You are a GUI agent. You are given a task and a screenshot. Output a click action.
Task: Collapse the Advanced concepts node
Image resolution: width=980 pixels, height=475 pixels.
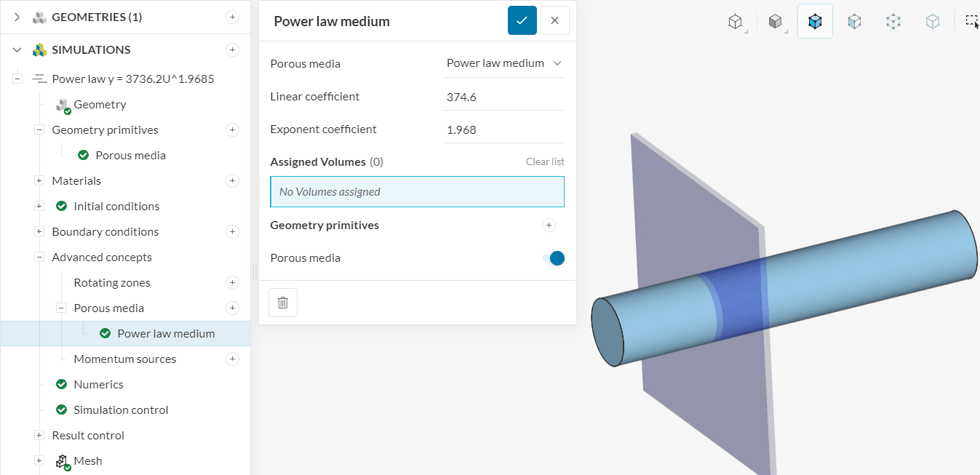(39, 257)
